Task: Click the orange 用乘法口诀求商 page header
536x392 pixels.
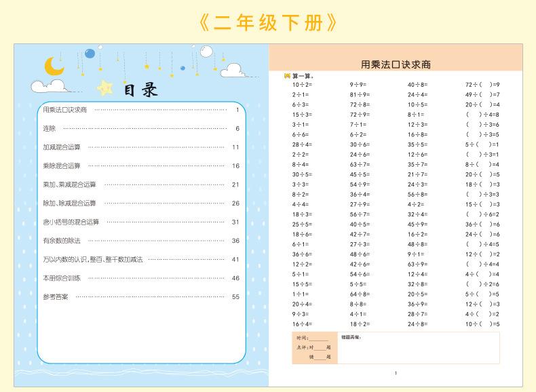Action: (x=396, y=64)
